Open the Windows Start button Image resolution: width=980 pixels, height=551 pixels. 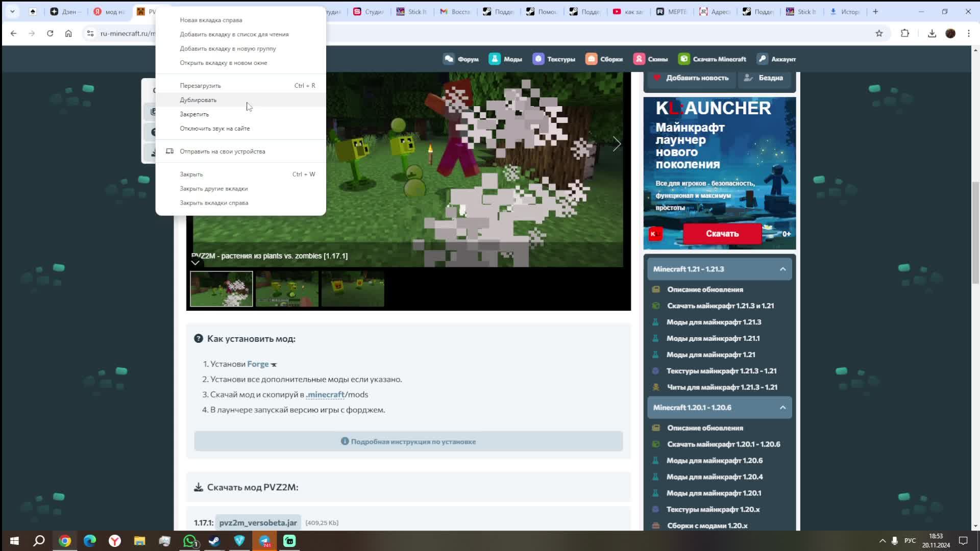click(14, 541)
